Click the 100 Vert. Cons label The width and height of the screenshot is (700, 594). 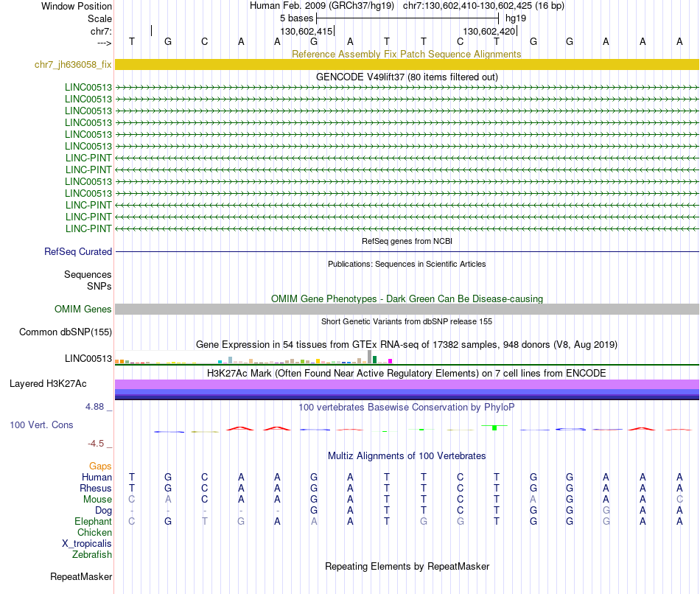click(41, 424)
